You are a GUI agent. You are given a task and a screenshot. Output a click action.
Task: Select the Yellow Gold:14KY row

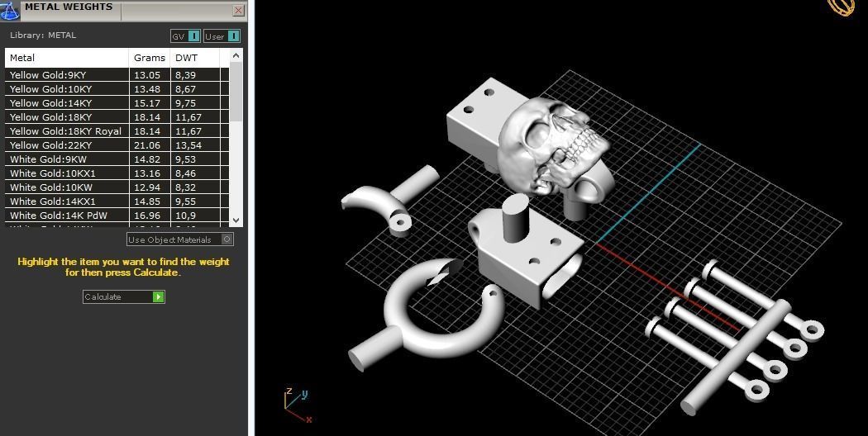[x=117, y=103]
